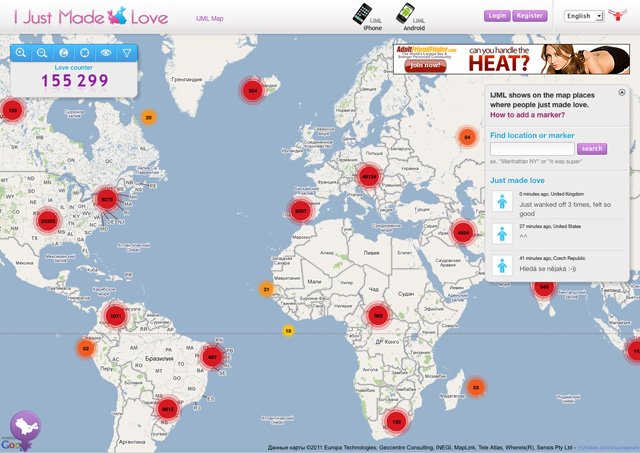Click the Login button
This screenshot has height=453, width=640.
497,16
